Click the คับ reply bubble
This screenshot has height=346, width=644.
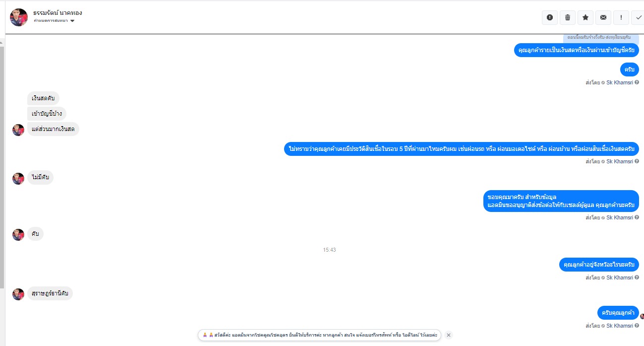pos(35,234)
